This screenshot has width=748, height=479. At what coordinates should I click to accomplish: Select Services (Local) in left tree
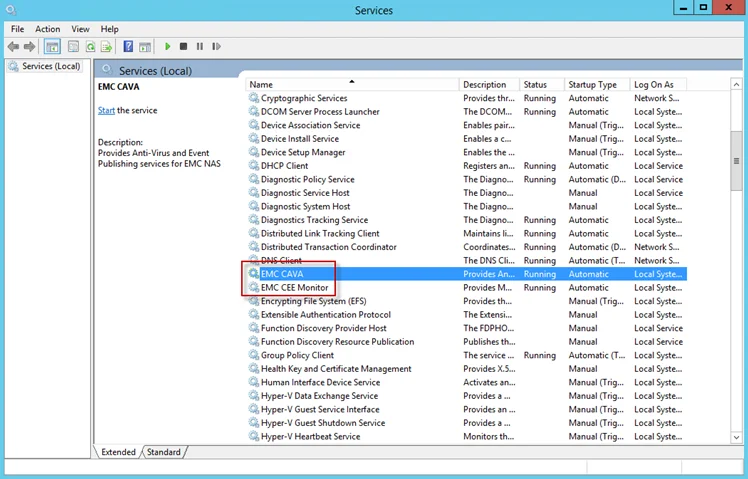(51, 66)
